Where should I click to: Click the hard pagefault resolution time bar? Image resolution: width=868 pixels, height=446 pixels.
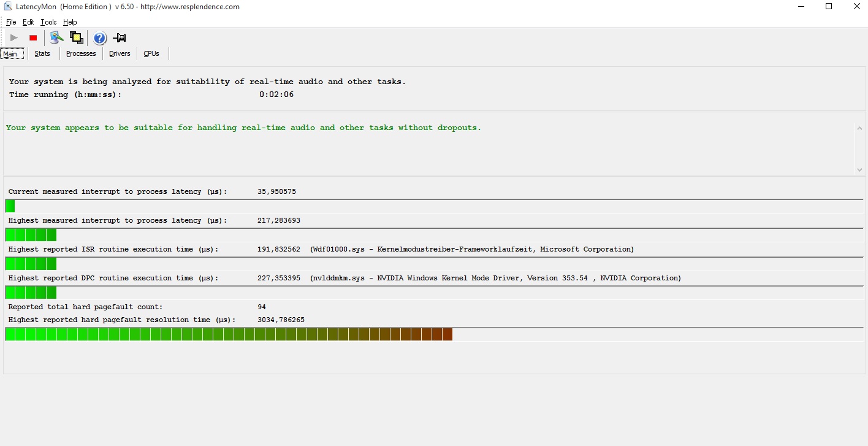click(434, 334)
